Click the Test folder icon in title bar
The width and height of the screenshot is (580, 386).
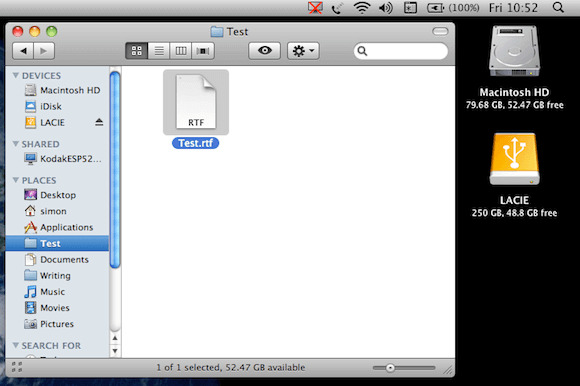[217, 31]
